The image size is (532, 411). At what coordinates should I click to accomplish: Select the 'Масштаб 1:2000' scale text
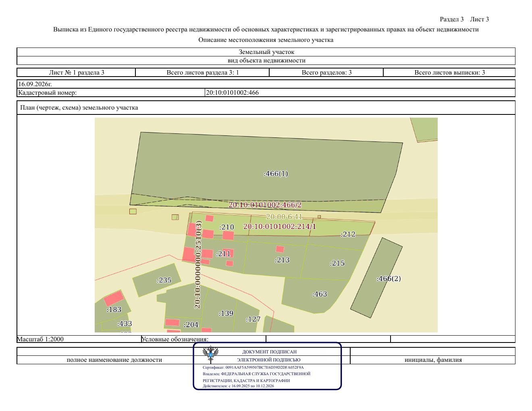click(40, 339)
